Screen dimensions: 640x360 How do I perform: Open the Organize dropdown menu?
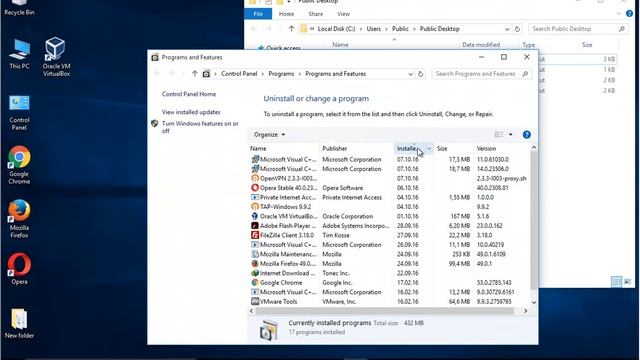(x=269, y=134)
